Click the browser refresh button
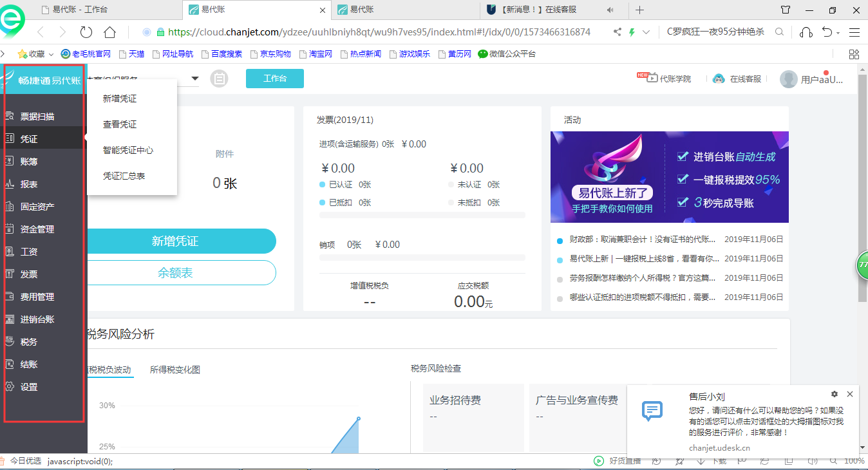This screenshot has height=470, width=868. (86, 32)
